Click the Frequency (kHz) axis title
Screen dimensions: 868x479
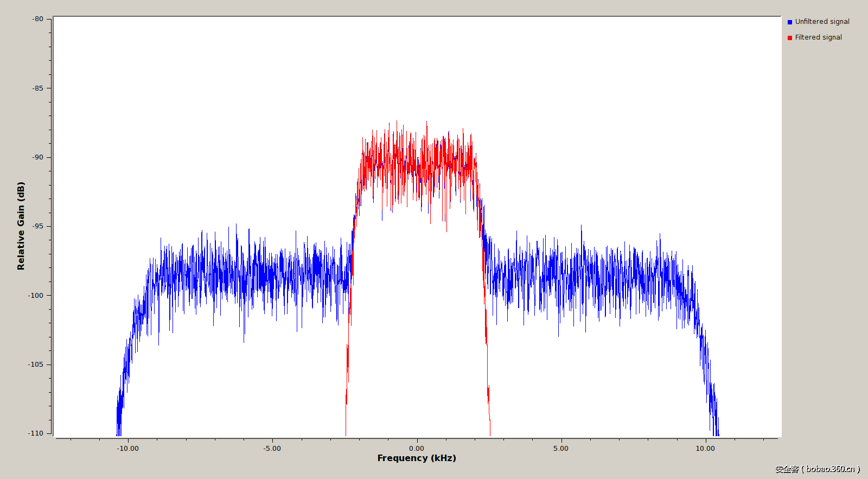click(417, 458)
